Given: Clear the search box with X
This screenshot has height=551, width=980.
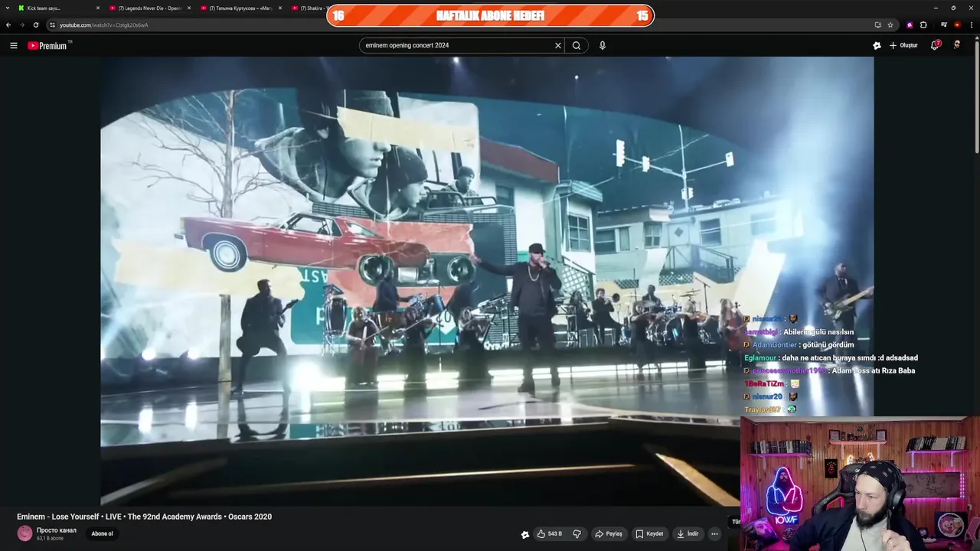Looking at the screenshot, I should click(x=558, y=45).
